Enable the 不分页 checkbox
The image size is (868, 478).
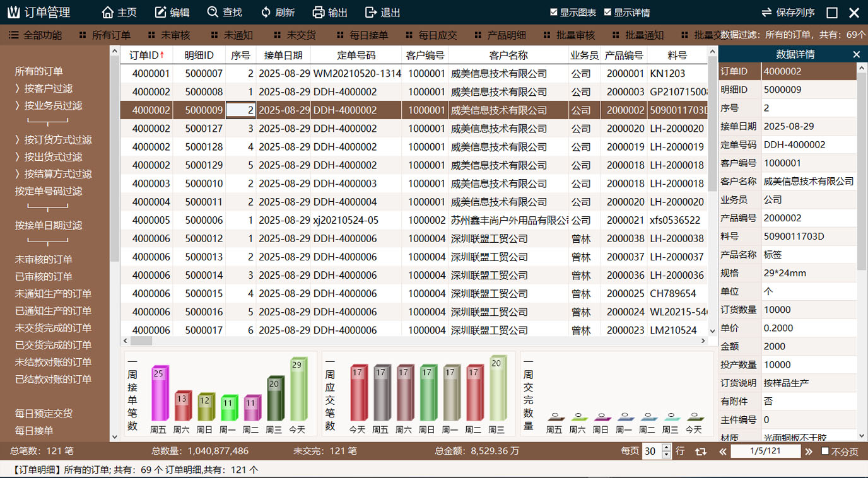point(825,452)
